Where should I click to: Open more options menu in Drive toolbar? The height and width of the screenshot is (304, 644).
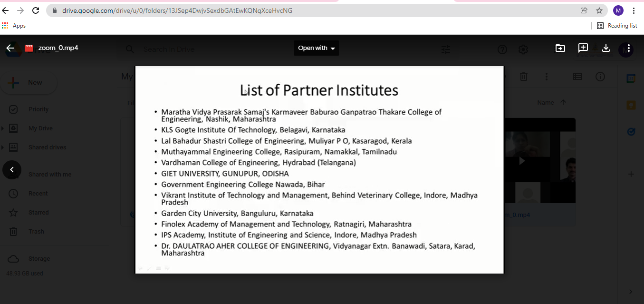click(x=547, y=77)
